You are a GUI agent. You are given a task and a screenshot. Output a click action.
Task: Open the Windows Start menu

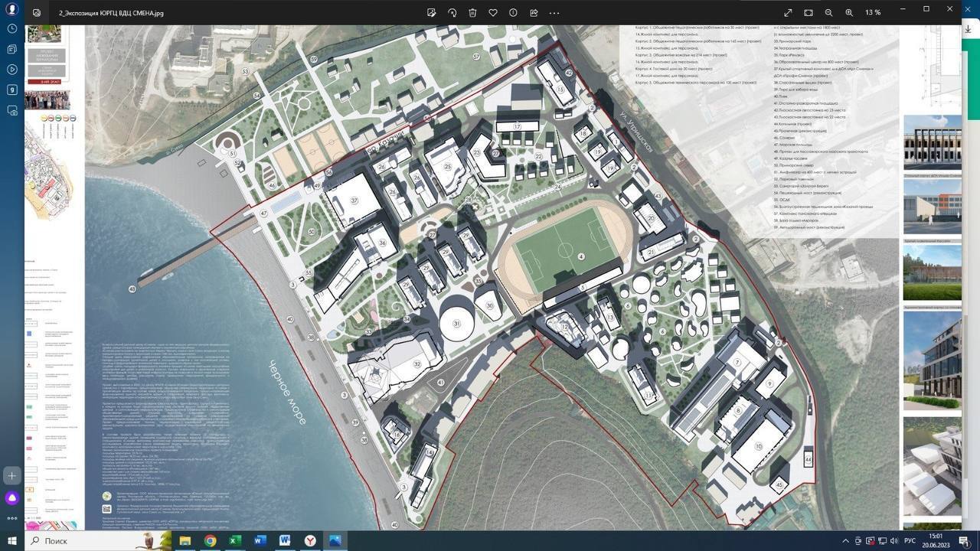[x=12, y=540]
